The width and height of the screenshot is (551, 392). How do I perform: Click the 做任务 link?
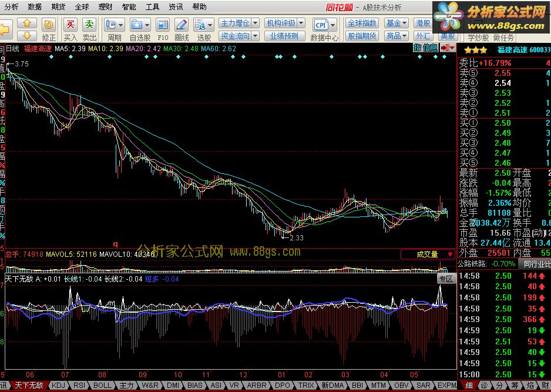(x=503, y=37)
